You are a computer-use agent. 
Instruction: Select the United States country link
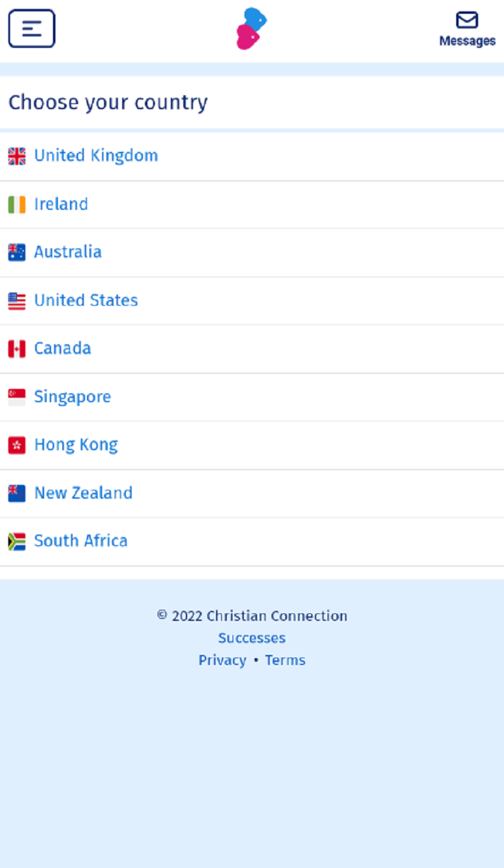(86, 300)
